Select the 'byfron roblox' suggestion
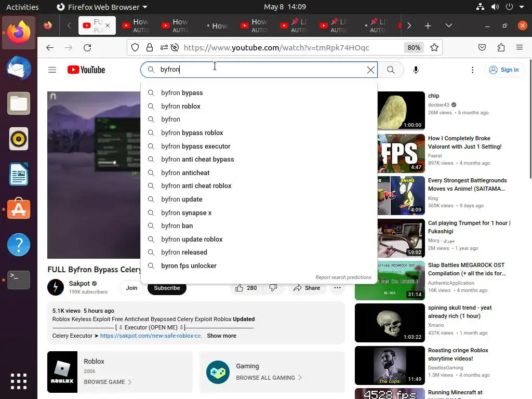532x399 pixels. click(259, 106)
